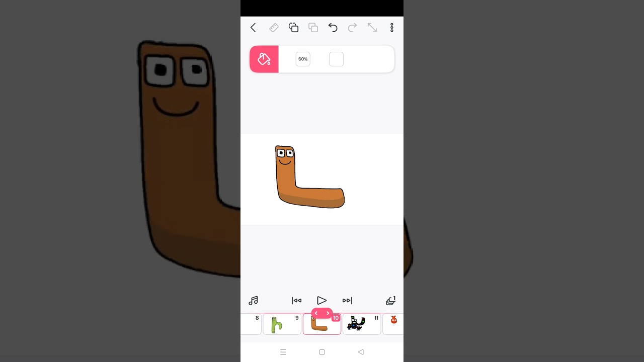Select the paint bucket fill tool

click(264, 59)
